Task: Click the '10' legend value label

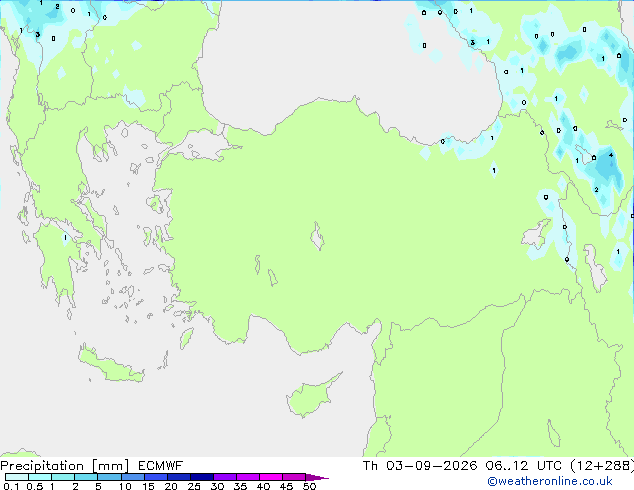Action: (x=125, y=486)
